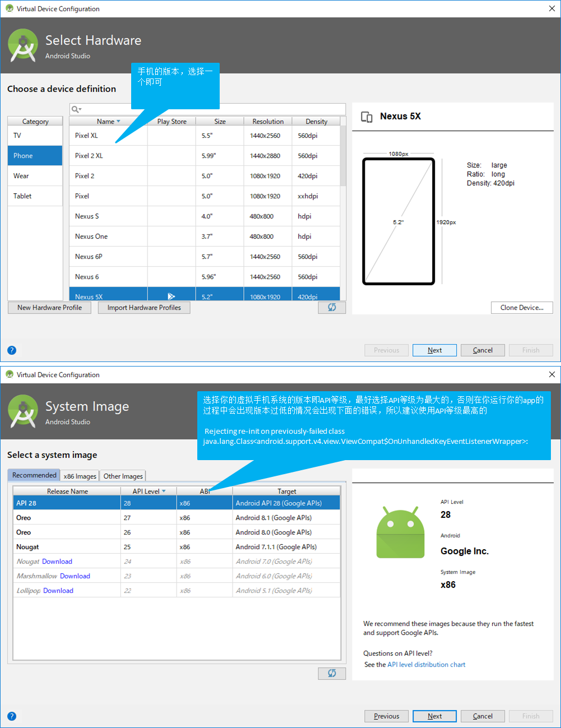Click Density column header
The height and width of the screenshot is (728, 561).
(316, 121)
